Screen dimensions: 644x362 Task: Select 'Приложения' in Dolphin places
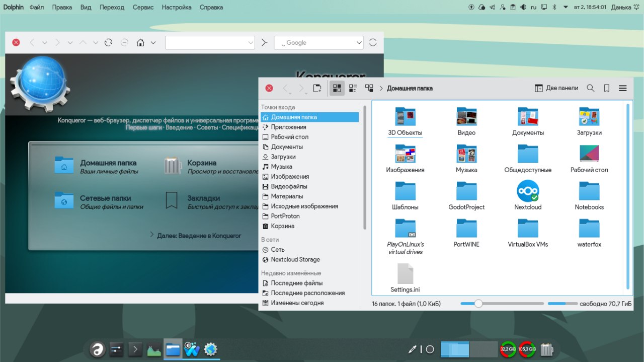pyautogui.click(x=309, y=127)
